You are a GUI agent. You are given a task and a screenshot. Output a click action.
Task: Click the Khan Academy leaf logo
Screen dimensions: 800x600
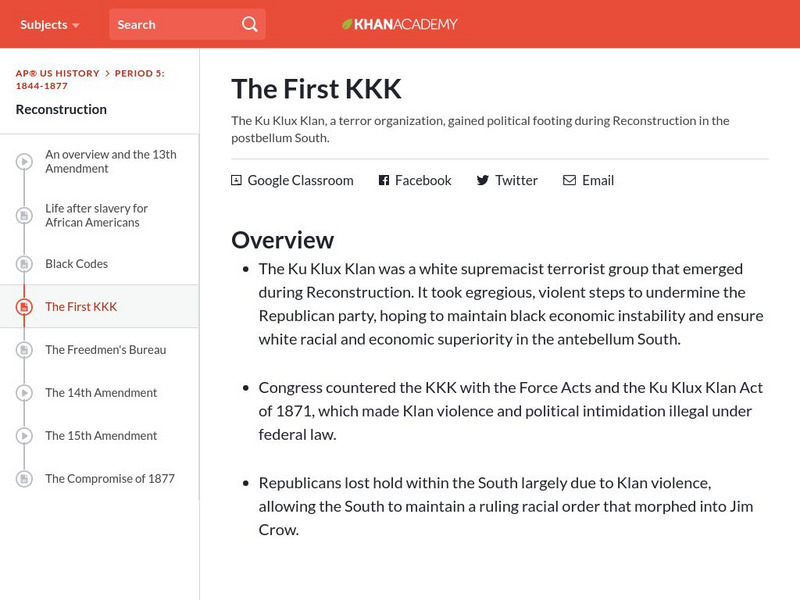point(348,24)
